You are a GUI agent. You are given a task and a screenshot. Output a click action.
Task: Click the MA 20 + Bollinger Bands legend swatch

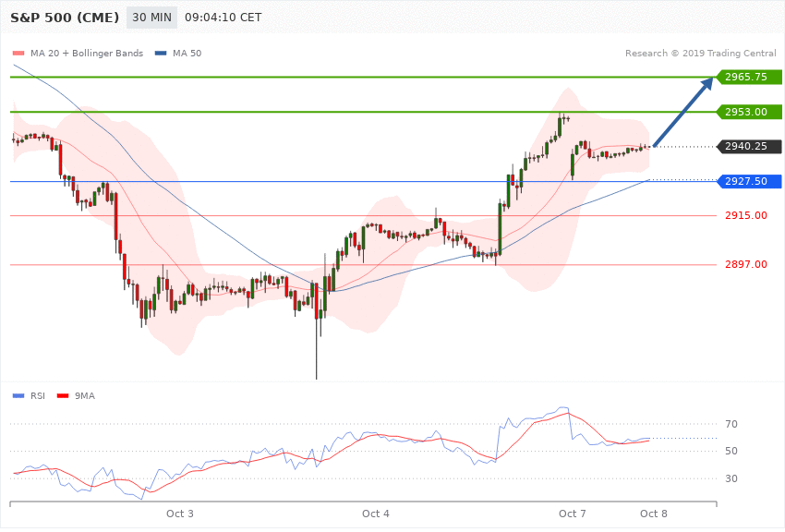click(x=18, y=53)
